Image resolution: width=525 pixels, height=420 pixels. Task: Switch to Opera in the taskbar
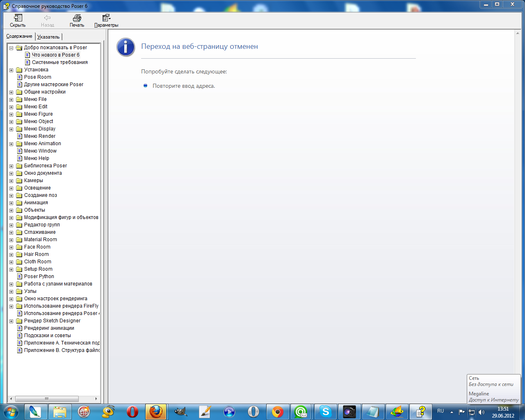132,411
